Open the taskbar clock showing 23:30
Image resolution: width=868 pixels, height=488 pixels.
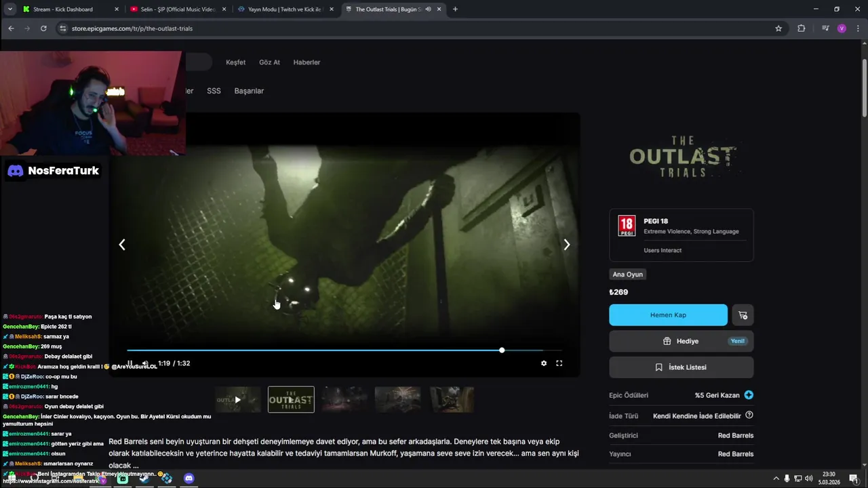tap(829, 479)
